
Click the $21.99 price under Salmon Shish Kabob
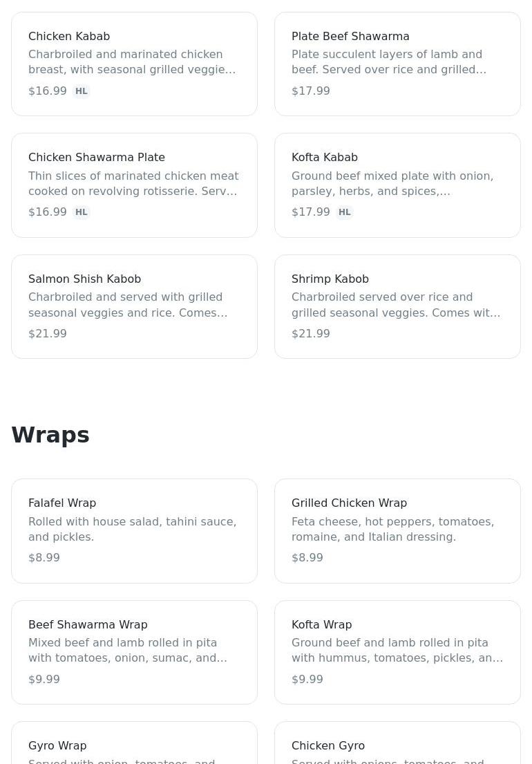coord(48,333)
